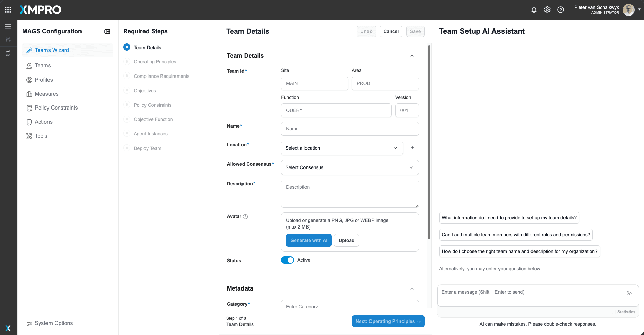This screenshot has height=335, width=644.
Task: Toggle the Active status switch
Action: [x=287, y=260]
